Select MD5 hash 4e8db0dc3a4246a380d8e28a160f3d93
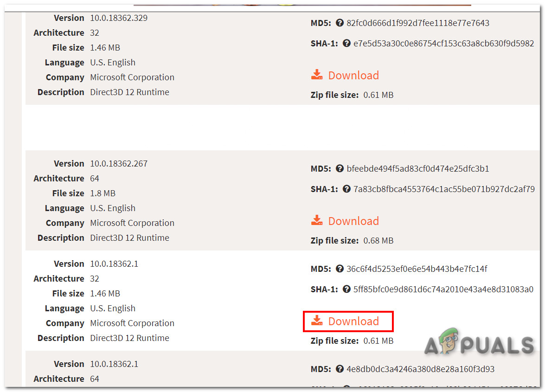Image resolution: width=545 pixels, height=392 pixels. point(420,369)
